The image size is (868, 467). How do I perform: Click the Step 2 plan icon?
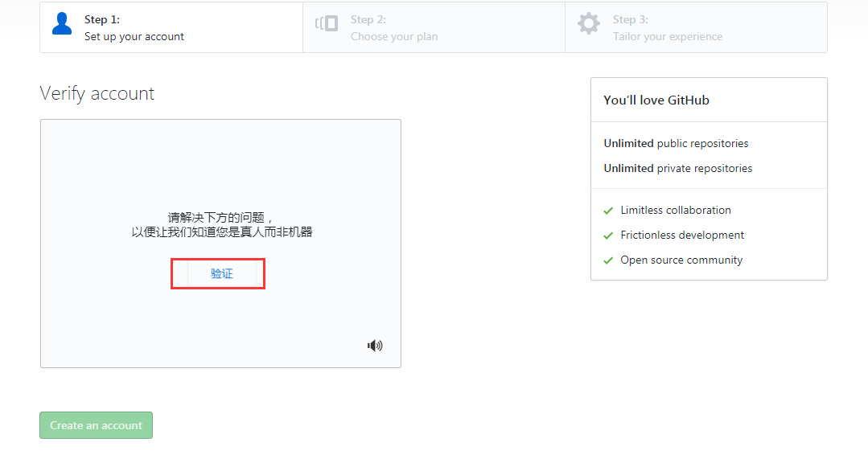(x=327, y=24)
